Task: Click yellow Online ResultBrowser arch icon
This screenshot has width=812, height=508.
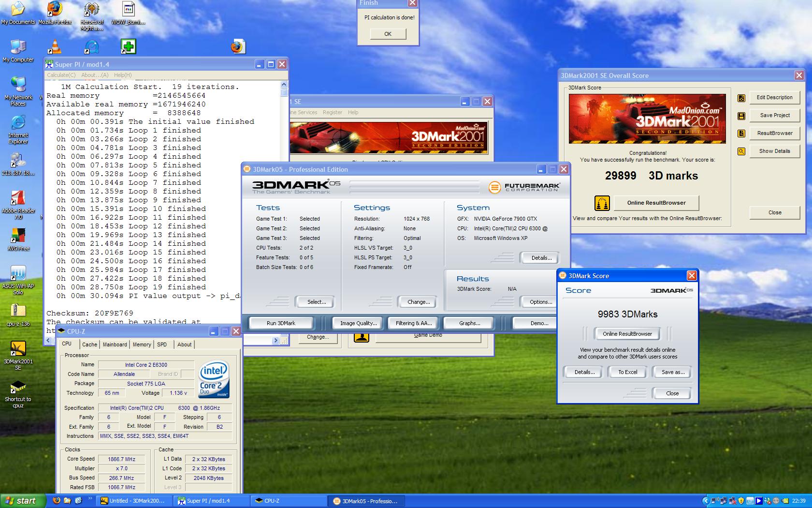Action: 602,203
